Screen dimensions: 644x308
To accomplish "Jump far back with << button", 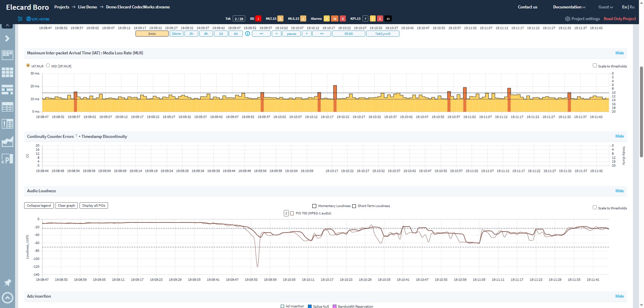I will click(x=261, y=34).
